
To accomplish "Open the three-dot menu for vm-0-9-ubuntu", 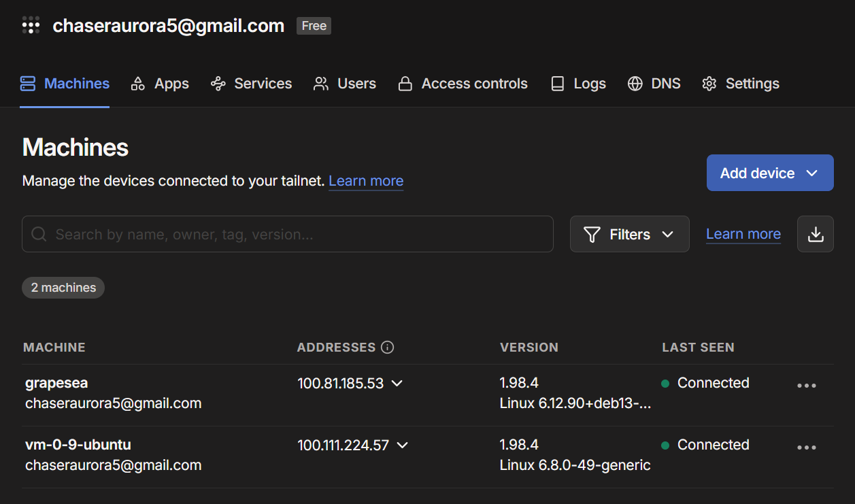I will coord(807,448).
